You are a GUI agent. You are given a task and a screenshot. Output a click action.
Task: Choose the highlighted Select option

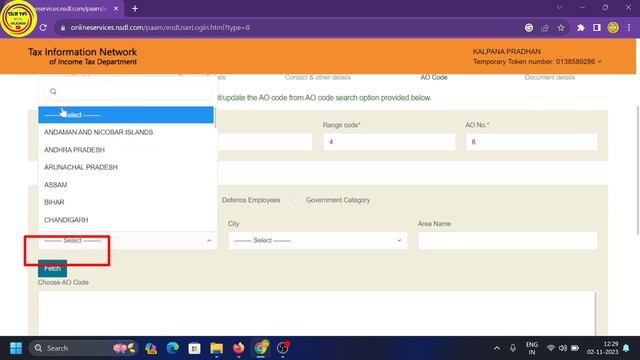126,115
